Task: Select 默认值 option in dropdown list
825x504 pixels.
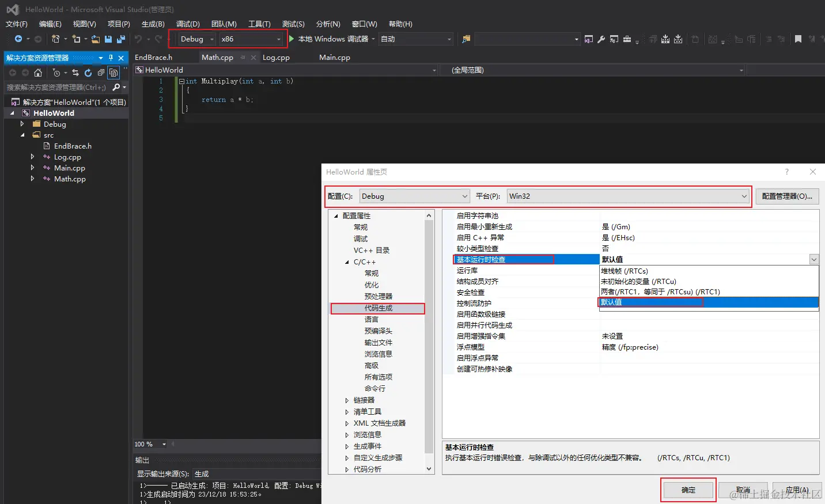Action: click(709, 302)
